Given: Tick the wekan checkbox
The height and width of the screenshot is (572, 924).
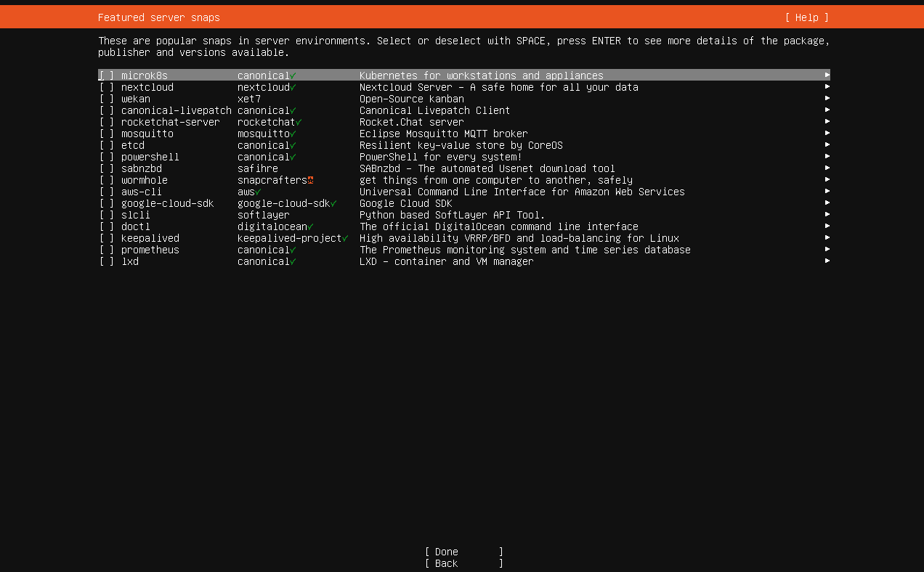Looking at the screenshot, I should (x=107, y=99).
